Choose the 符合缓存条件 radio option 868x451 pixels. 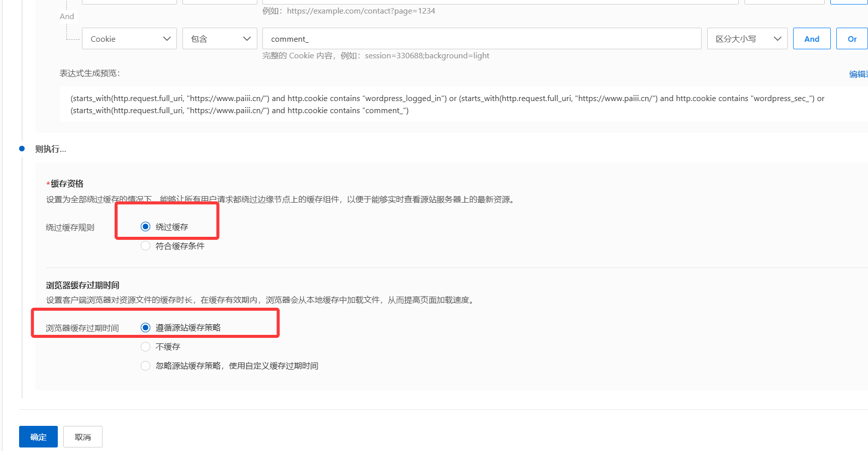tap(145, 246)
